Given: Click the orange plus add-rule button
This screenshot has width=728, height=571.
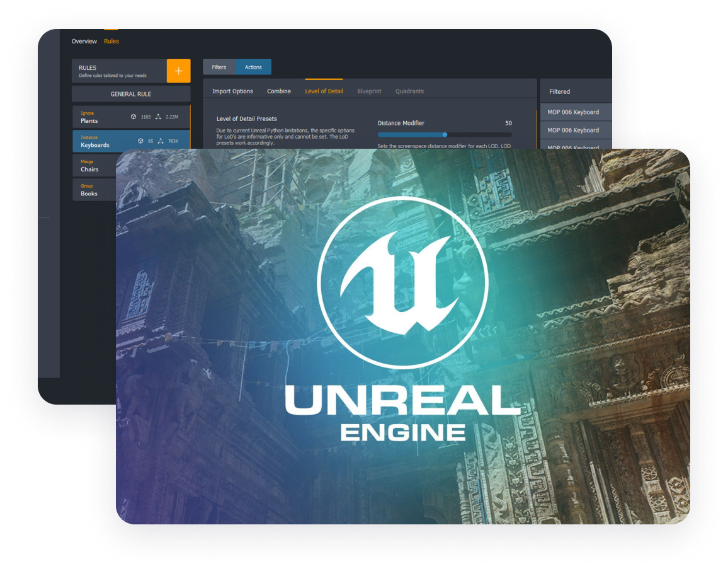Looking at the screenshot, I should coord(179,71).
